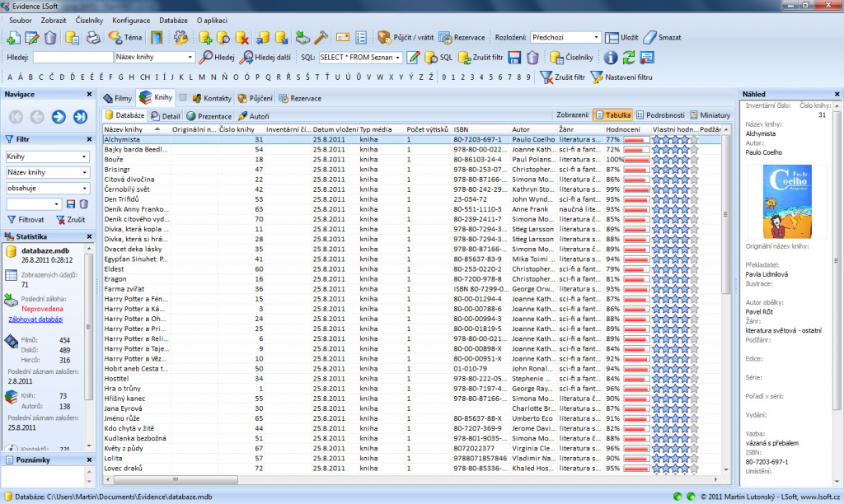Expand the 'obsahuje' condition dropdown in the filter

point(84,188)
